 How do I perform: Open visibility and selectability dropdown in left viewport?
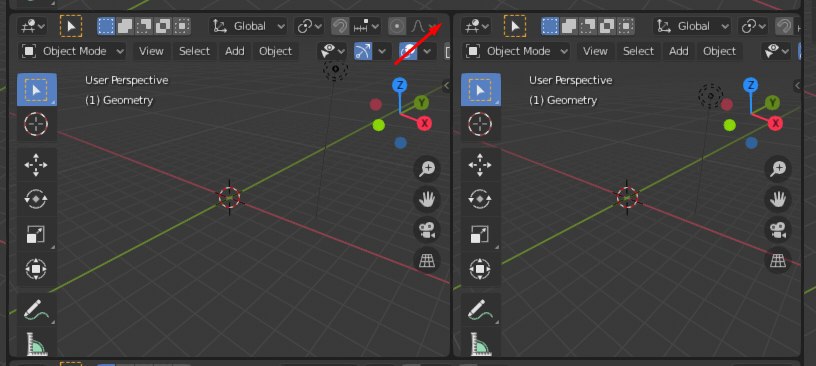[332, 51]
